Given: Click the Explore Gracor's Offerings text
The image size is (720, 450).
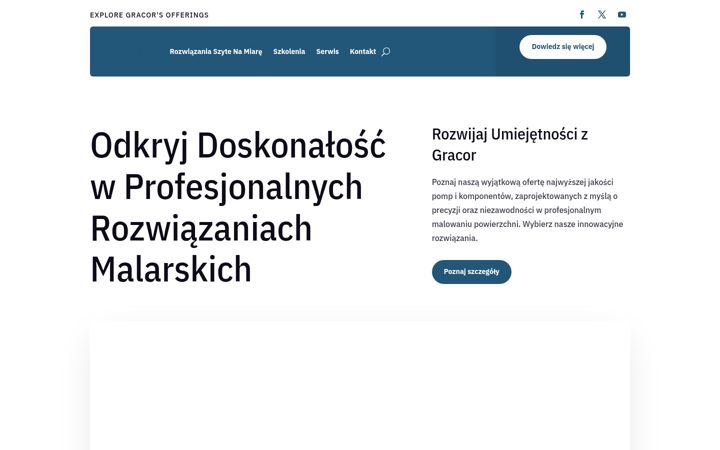Looking at the screenshot, I should pos(149,15).
